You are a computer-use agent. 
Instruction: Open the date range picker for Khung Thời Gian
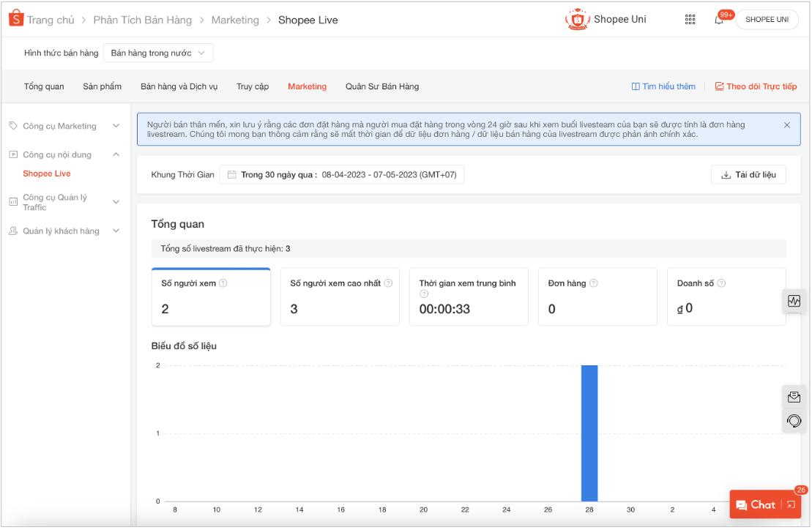[342, 175]
